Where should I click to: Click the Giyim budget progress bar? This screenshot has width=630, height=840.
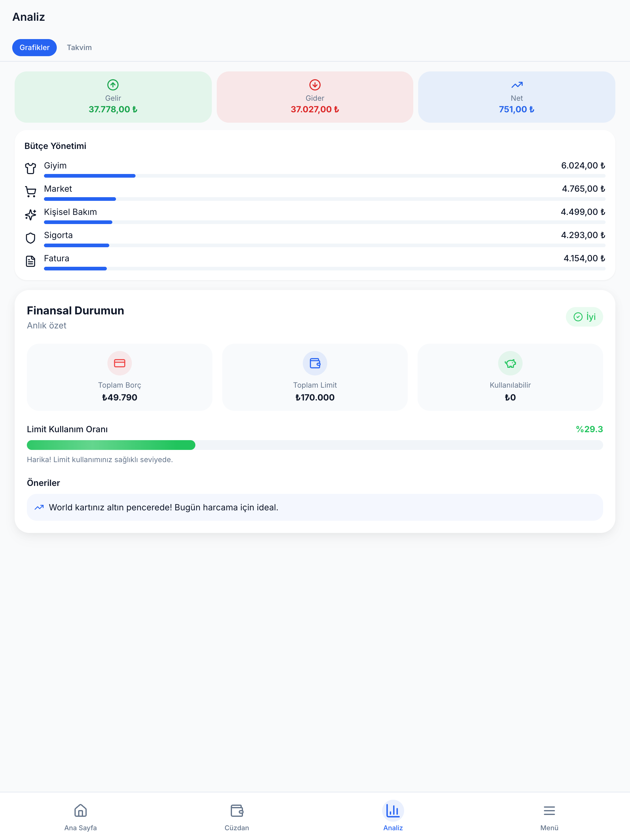tap(325, 176)
